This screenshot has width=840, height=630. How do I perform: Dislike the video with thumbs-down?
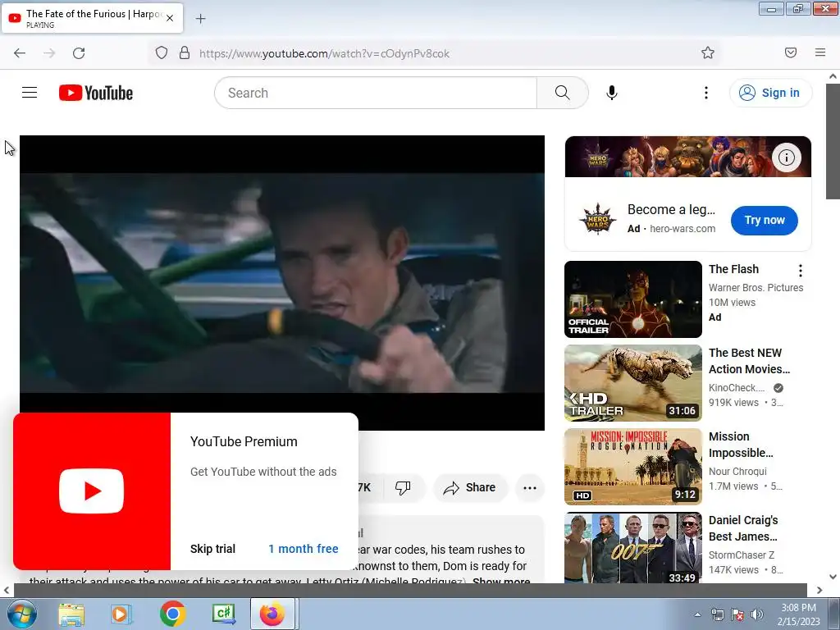coord(403,487)
